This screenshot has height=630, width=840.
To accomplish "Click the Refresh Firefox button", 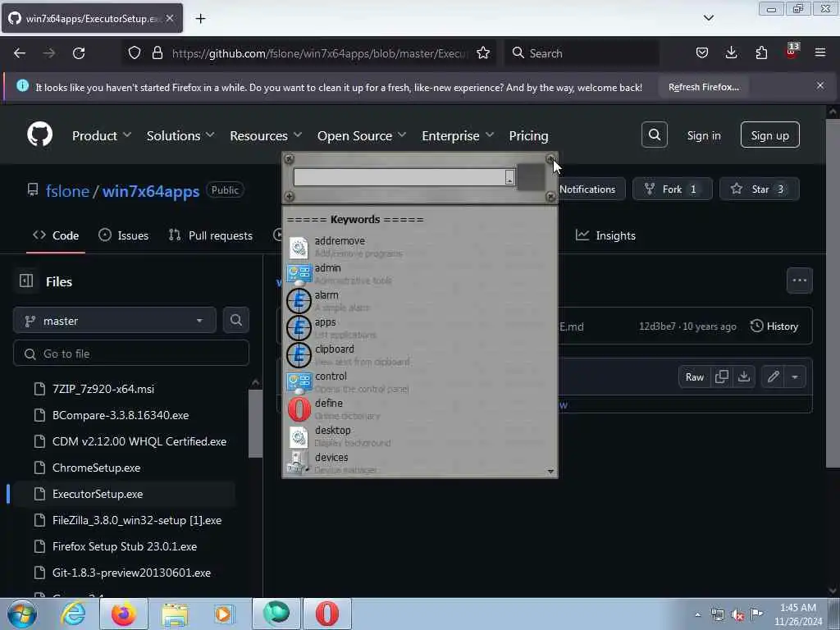I will (x=703, y=87).
